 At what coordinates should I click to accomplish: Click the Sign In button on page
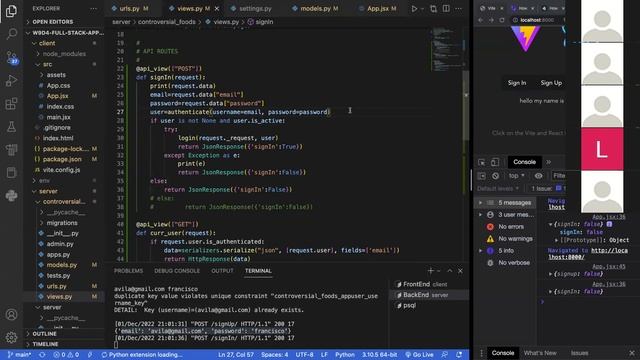[517, 83]
